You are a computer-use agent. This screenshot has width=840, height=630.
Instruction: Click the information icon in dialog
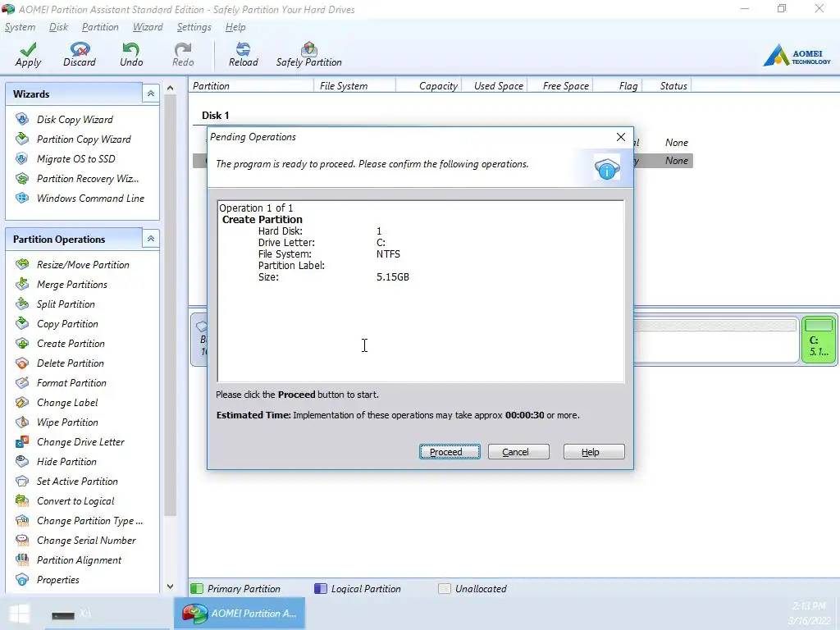tap(607, 168)
